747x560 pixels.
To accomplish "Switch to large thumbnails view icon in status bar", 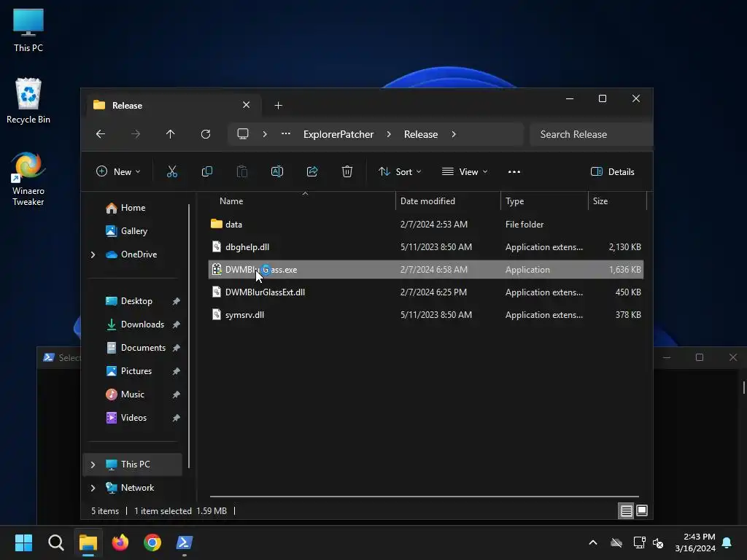I will tap(642, 511).
